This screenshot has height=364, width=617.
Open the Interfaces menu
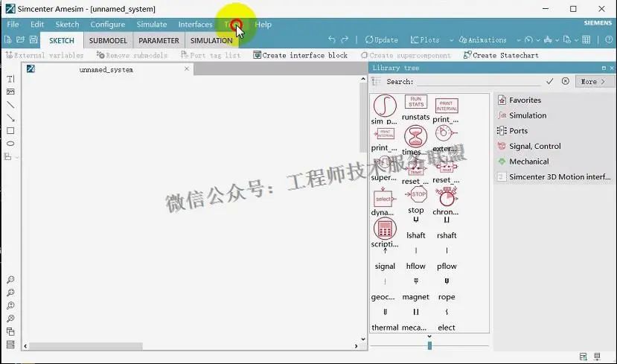[195, 25]
